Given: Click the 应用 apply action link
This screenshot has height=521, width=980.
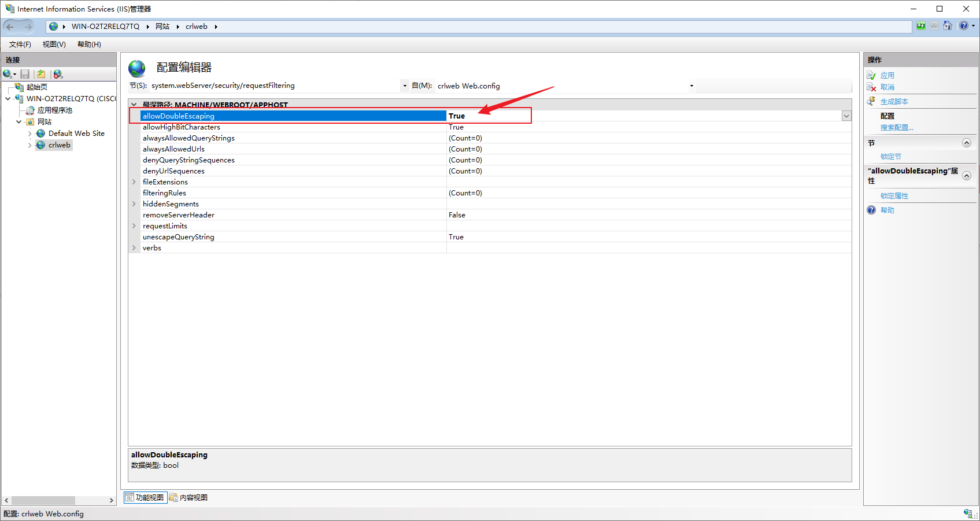Looking at the screenshot, I should (x=887, y=75).
